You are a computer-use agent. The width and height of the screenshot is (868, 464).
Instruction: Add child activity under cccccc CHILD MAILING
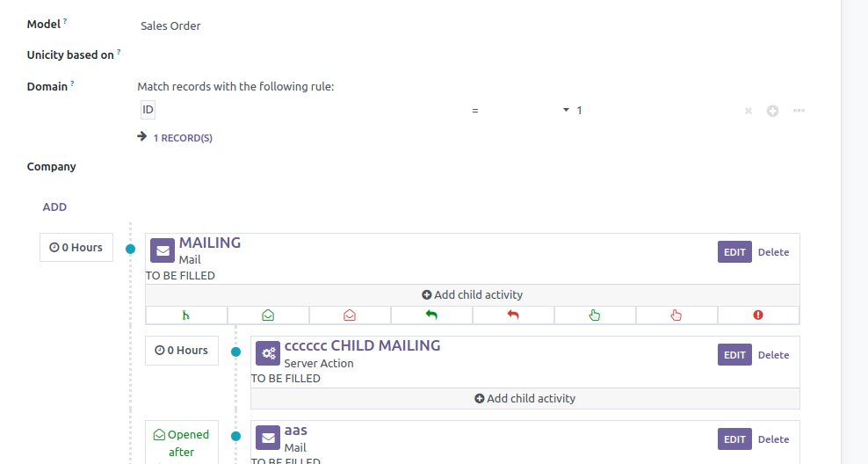pyautogui.click(x=524, y=398)
